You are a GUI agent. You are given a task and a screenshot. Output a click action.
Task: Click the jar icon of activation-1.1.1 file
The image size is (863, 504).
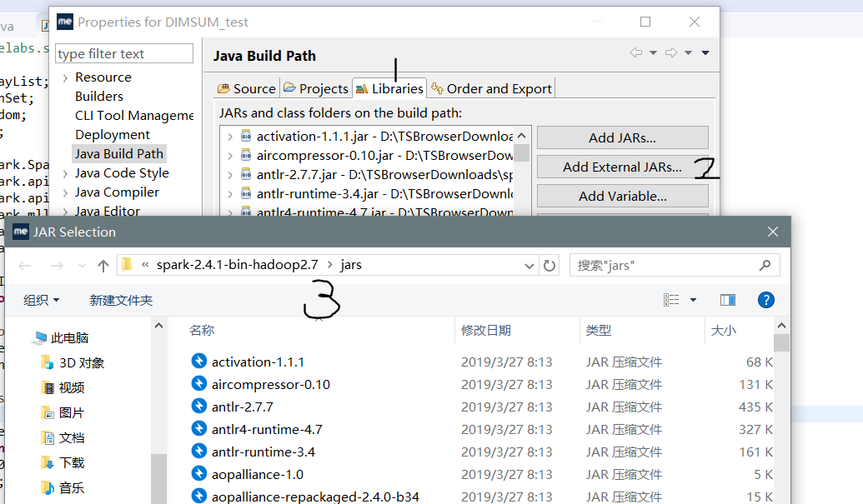tap(198, 360)
